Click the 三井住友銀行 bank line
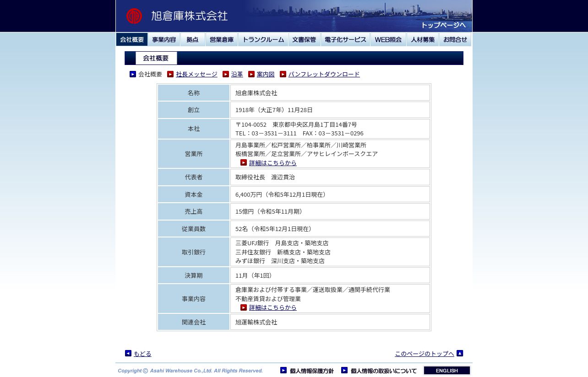This screenshot has height=377, width=588. (283, 252)
